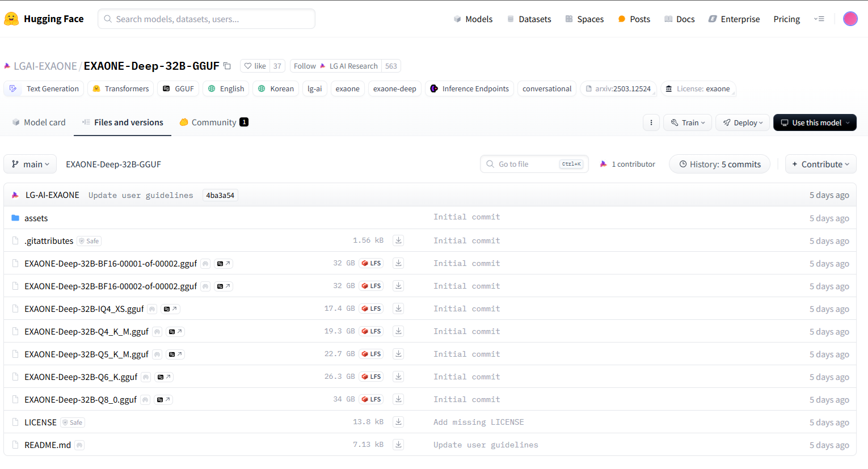Click the Korean language tag
The image size is (868, 469).
tap(276, 88)
